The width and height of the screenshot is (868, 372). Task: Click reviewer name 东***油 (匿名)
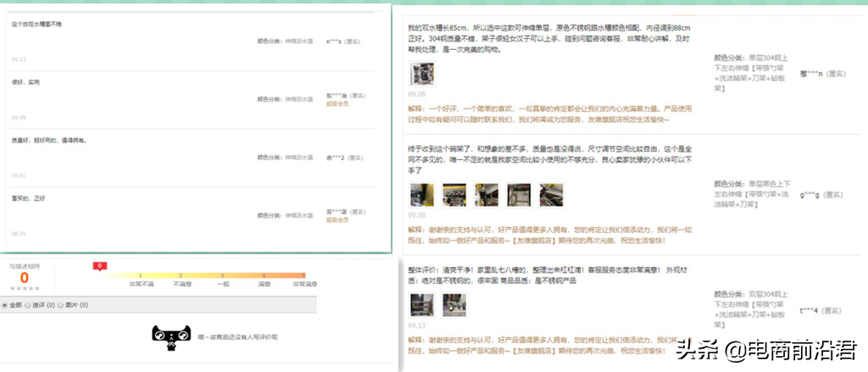346,96
